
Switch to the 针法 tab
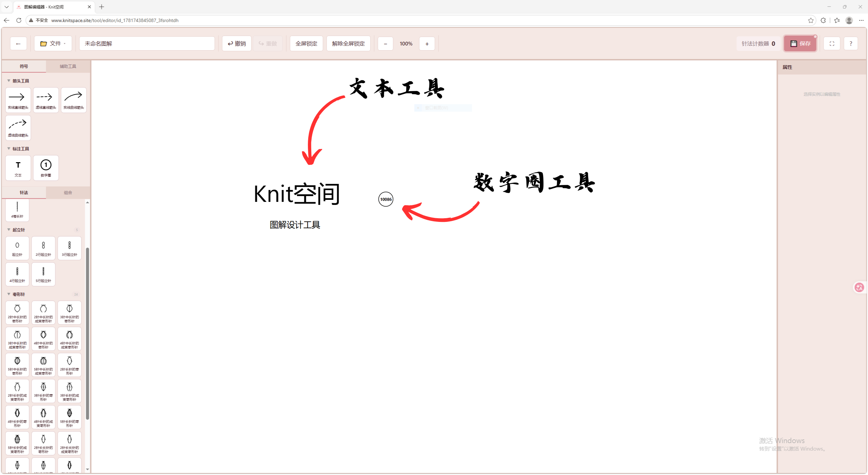click(24, 192)
